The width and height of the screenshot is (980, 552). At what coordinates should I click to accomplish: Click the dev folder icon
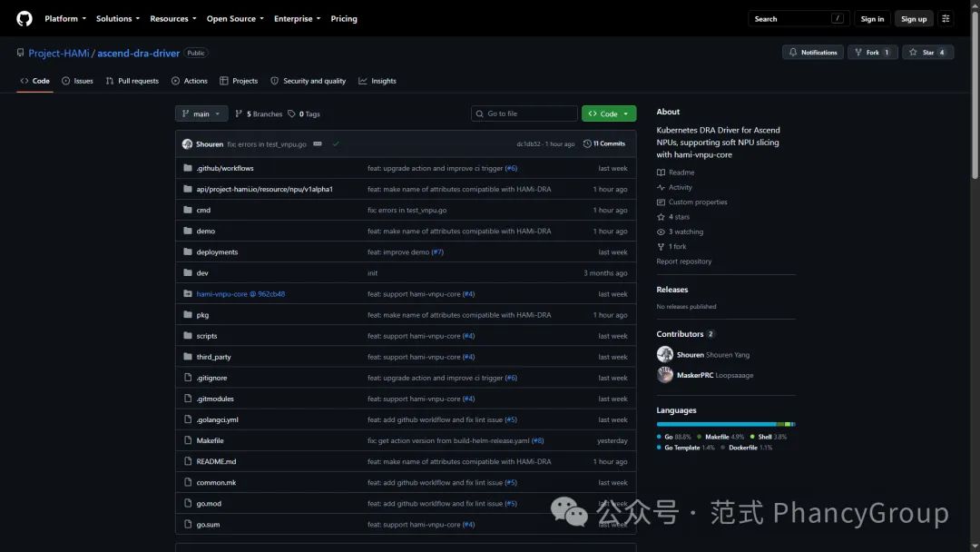click(x=188, y=272)
